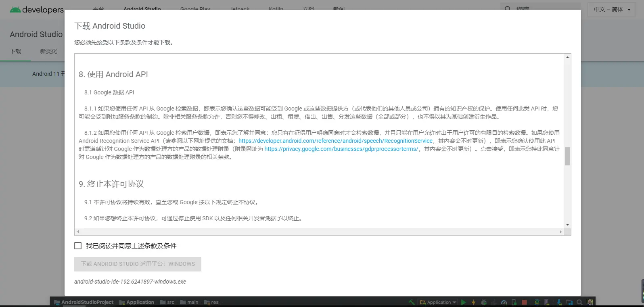Click the heading 8. 使用 Android API

click(113, 74)
